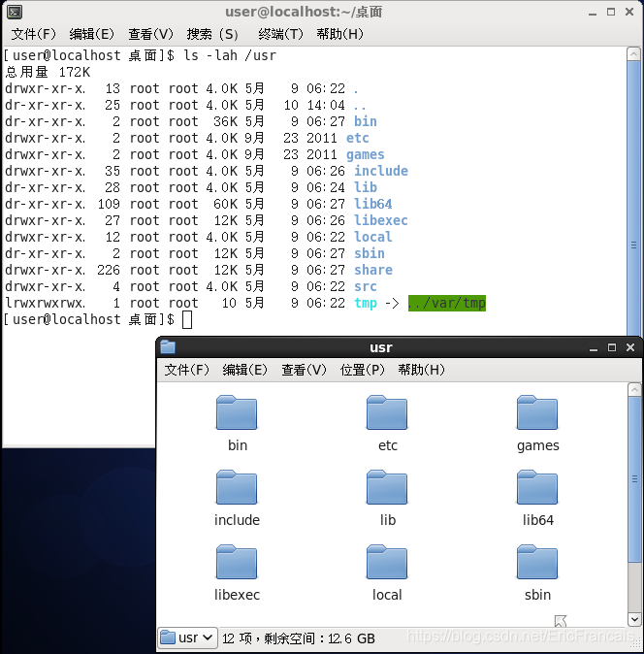Click 'libexec' in terminal listing
The width and height of the screenshot is (644, 654).
tap(381, 220)
